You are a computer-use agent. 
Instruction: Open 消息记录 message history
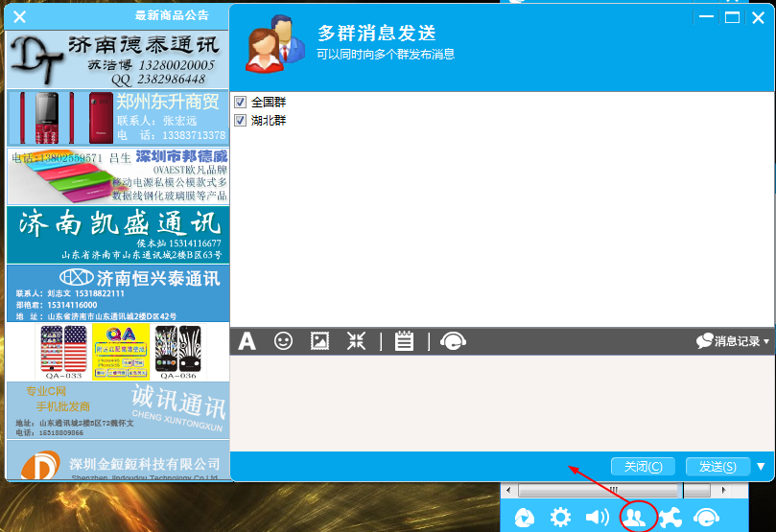728,341
